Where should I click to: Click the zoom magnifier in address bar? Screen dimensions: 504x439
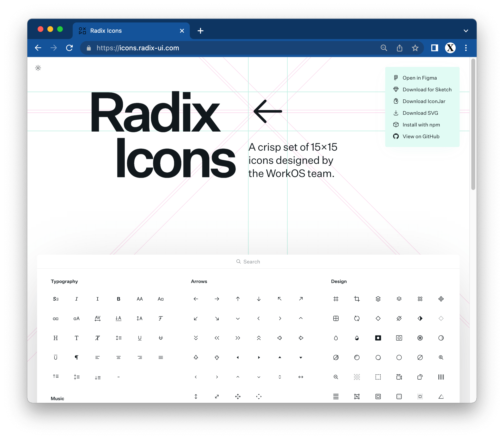(x=384, y=48)
